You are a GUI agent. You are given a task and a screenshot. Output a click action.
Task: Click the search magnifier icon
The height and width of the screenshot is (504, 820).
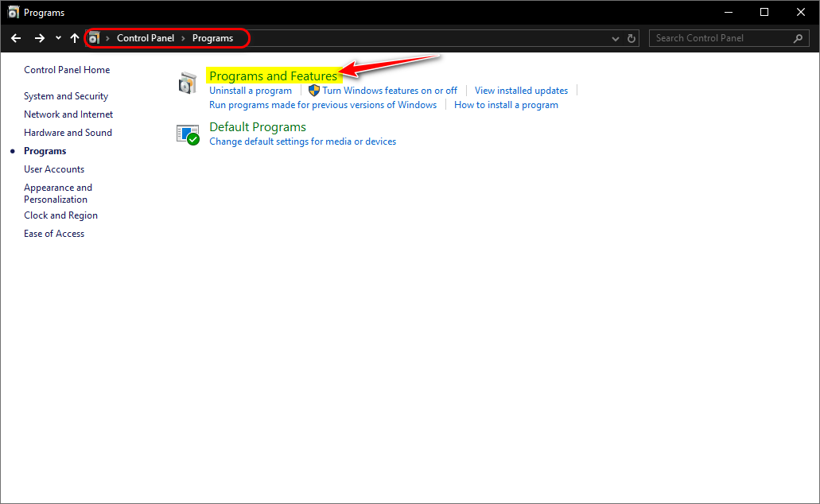tap(798, 38)
